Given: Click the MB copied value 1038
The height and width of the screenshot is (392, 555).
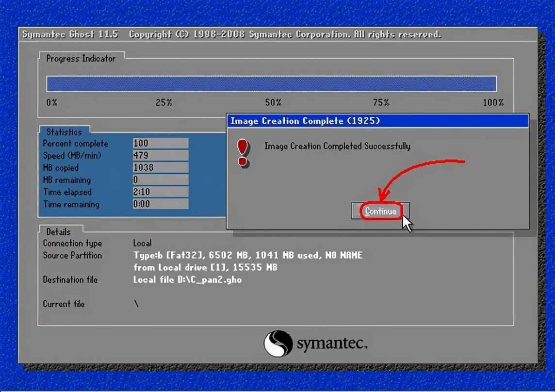Looking at the screenshot, I should pyautogui.click(x=161, y=167).
